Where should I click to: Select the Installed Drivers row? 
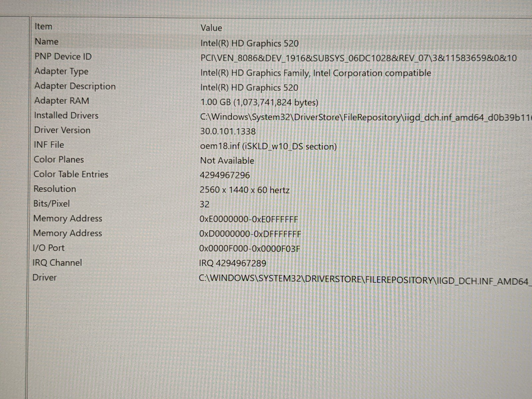click(x=66, y=115)
